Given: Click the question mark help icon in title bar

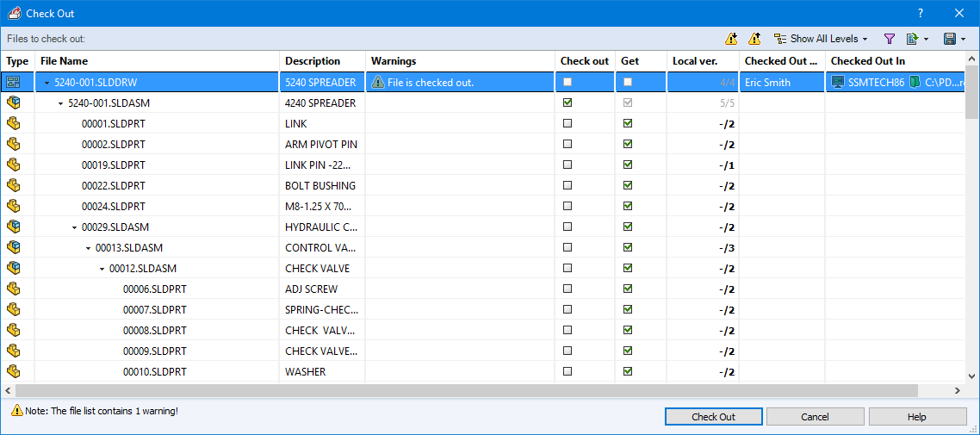Looking at the screenshot, I should 921,13.
